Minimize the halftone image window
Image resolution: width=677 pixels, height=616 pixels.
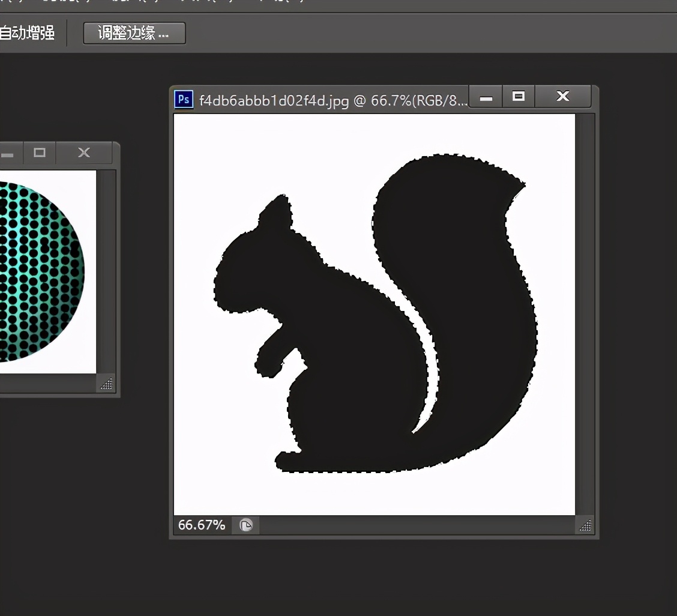pyautogui.click(x=7, y=153)
